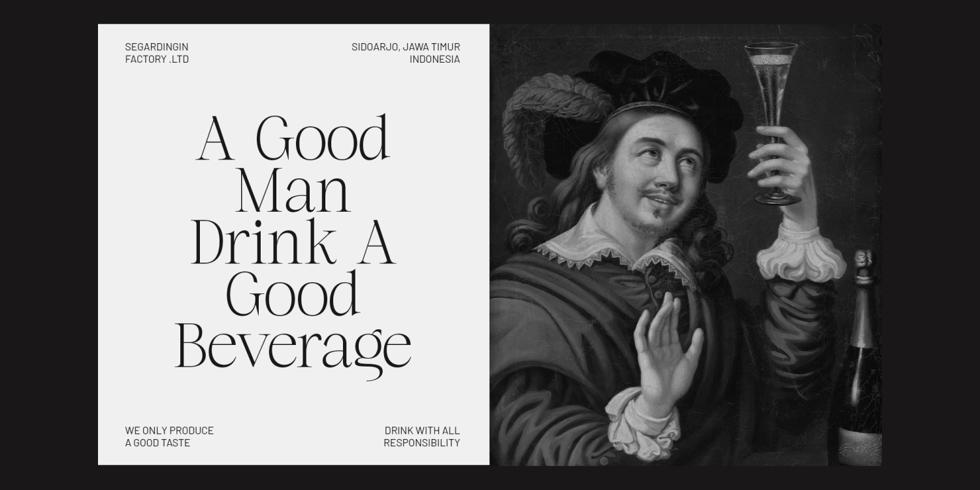This screenshot has height=490, width=980.
Task: Click the DRINK WITH ALL RESPONSIBILITY caption
Action: pyautogui.click(x=421, y=436)
